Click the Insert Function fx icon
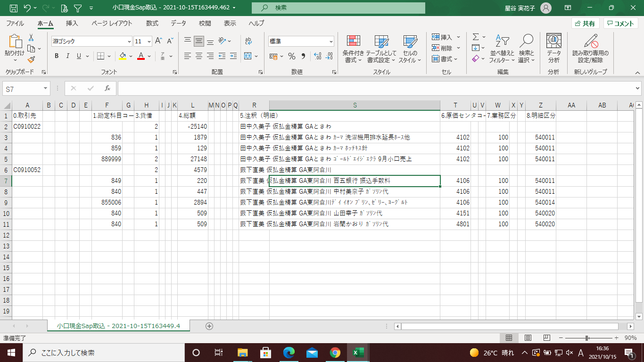The width and height of the screenshot is (644, 362). tap(107, 88)
